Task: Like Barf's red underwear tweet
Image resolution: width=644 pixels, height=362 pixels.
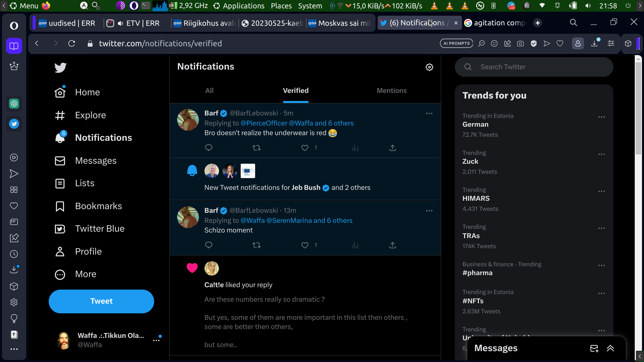Action: coord(305,148)
